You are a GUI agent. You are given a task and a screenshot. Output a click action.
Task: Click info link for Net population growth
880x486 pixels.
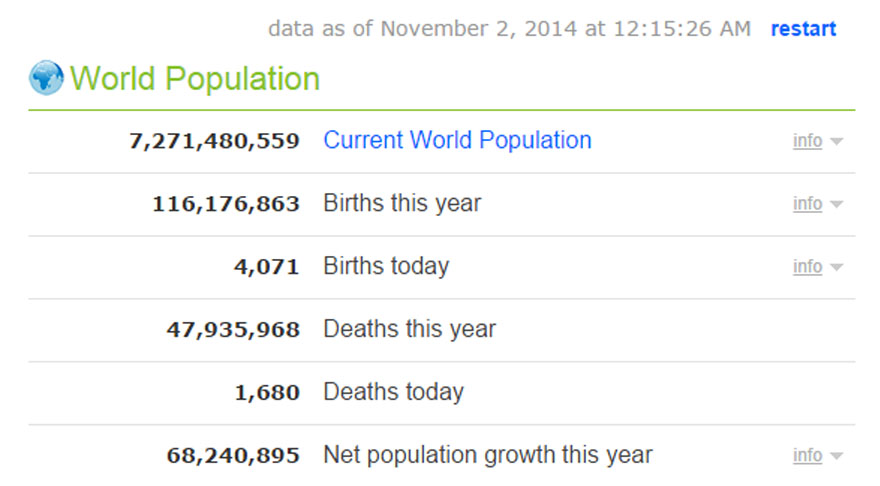point(807,455)
